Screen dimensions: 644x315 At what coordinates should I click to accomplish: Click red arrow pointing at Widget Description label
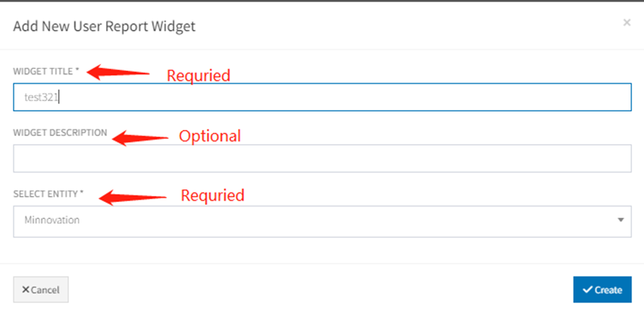[x=139, y=137]
